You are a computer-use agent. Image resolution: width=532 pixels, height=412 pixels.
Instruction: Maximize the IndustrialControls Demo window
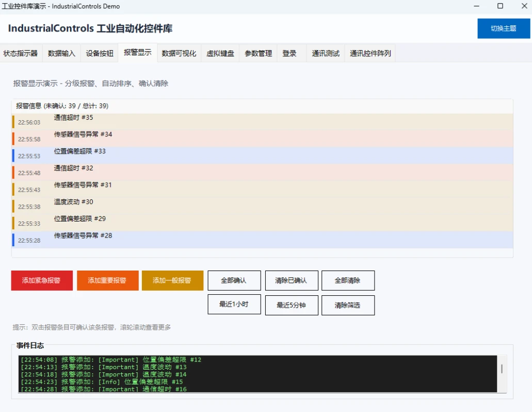click(x=500, y=6)
